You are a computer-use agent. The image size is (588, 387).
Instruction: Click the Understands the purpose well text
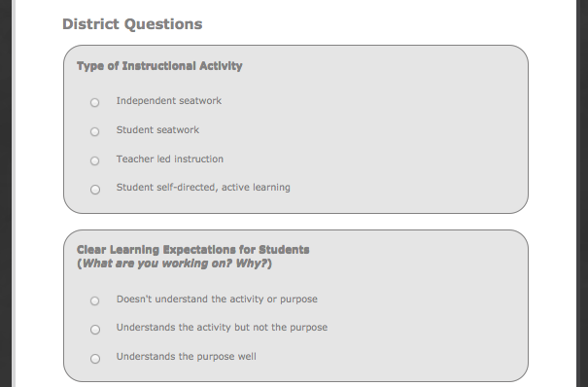coord(187,356)
